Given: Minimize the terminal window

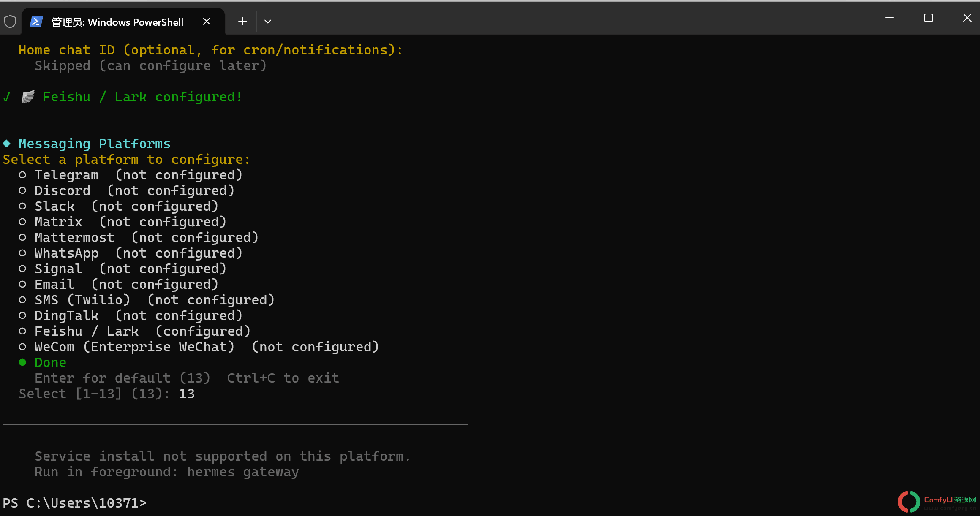Looking at the screenshot, I should [890, 18].
